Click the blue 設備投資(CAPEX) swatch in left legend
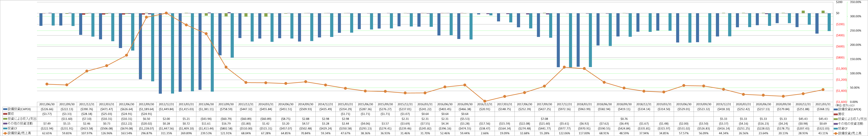Screen dimensions: 868x136 point(5,109)
